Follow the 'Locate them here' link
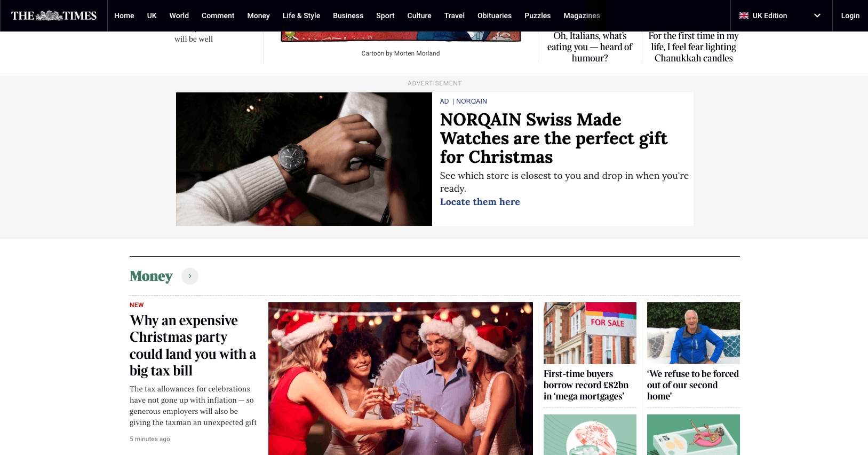The image size is (868, 455). click(480, 202)
